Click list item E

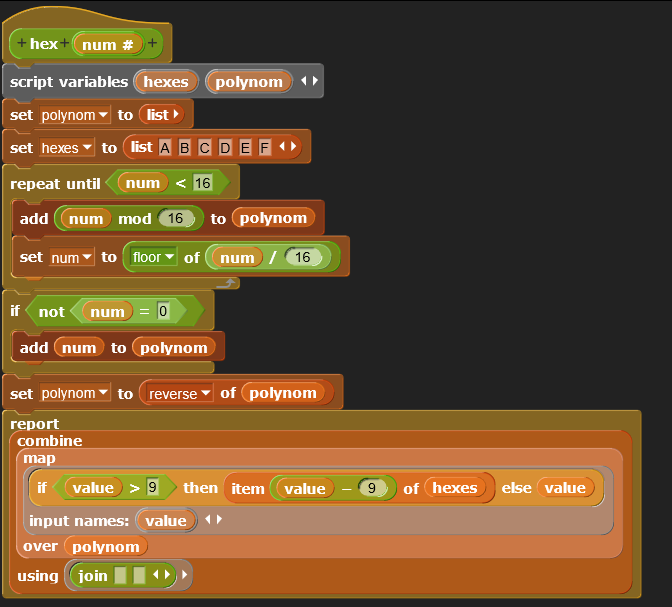(x=245, y=148)
